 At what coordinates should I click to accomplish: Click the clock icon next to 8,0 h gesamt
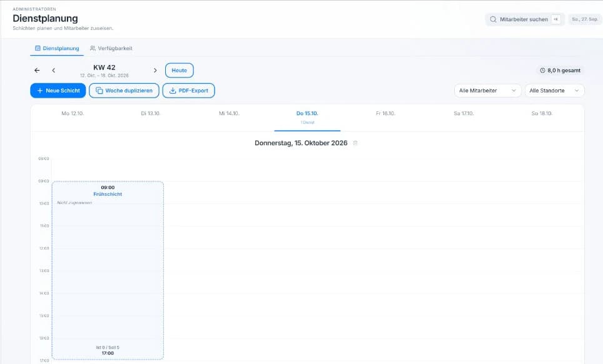click(542, 70)
